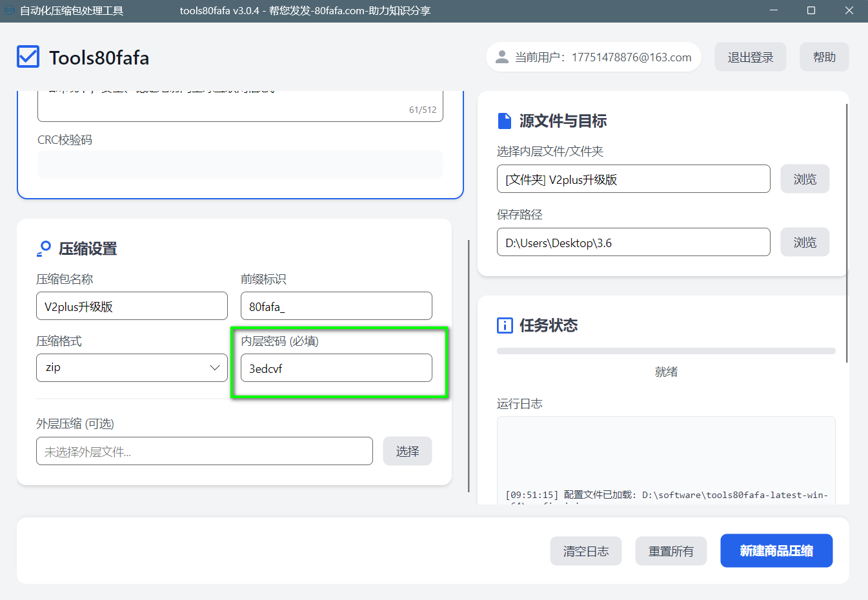Click the 前缀标识 prefix input field
868x600 pixels.
point(336,306)
